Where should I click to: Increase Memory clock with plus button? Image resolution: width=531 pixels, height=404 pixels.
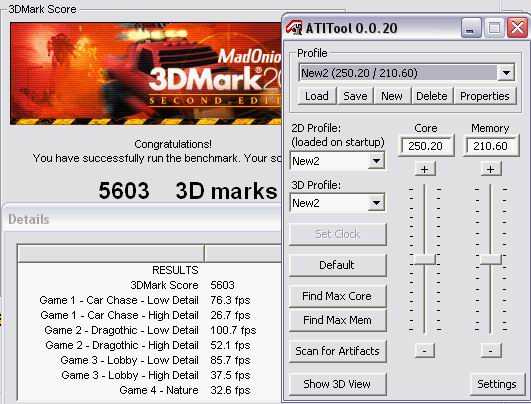coord(490,169)
